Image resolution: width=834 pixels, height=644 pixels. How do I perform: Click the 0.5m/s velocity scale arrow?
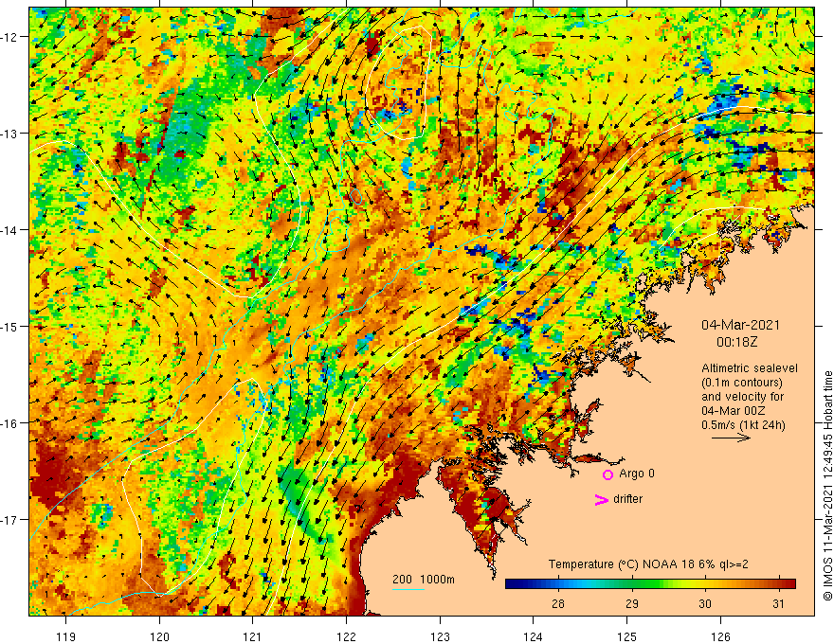coord(731,438)
